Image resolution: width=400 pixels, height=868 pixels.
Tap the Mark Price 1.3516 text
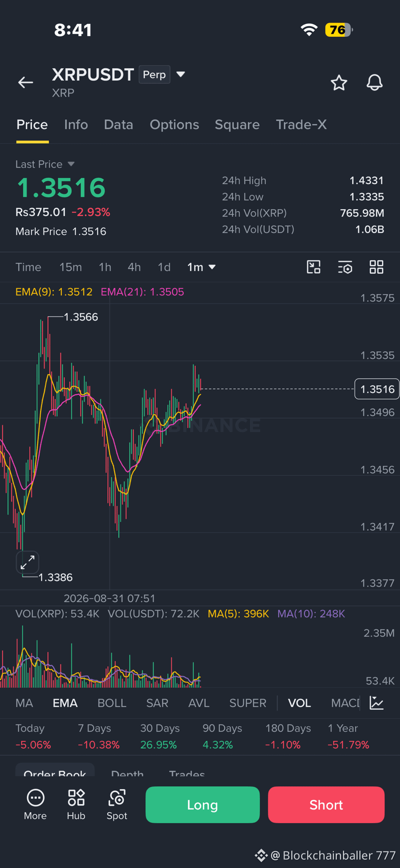coord(61,231)
